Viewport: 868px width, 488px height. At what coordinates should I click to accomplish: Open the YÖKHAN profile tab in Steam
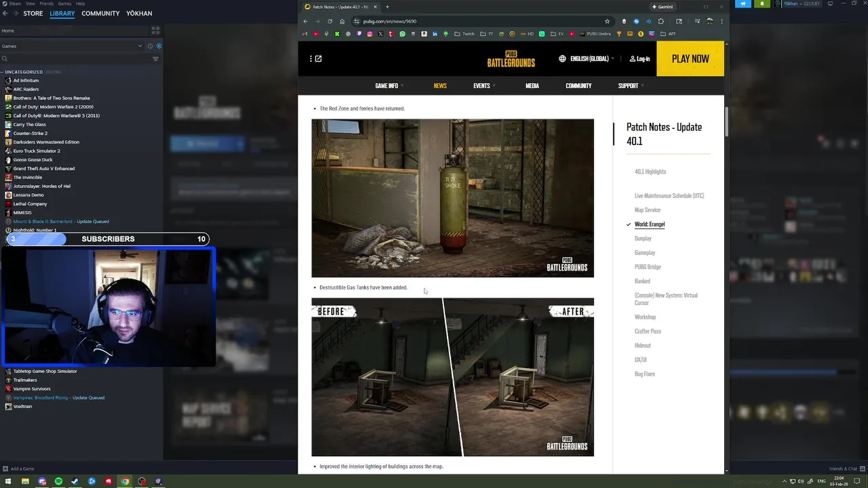(139, 14)
